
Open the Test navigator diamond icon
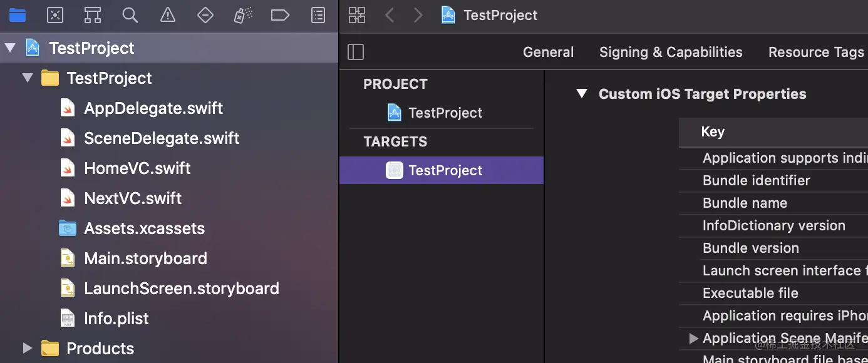205,14
